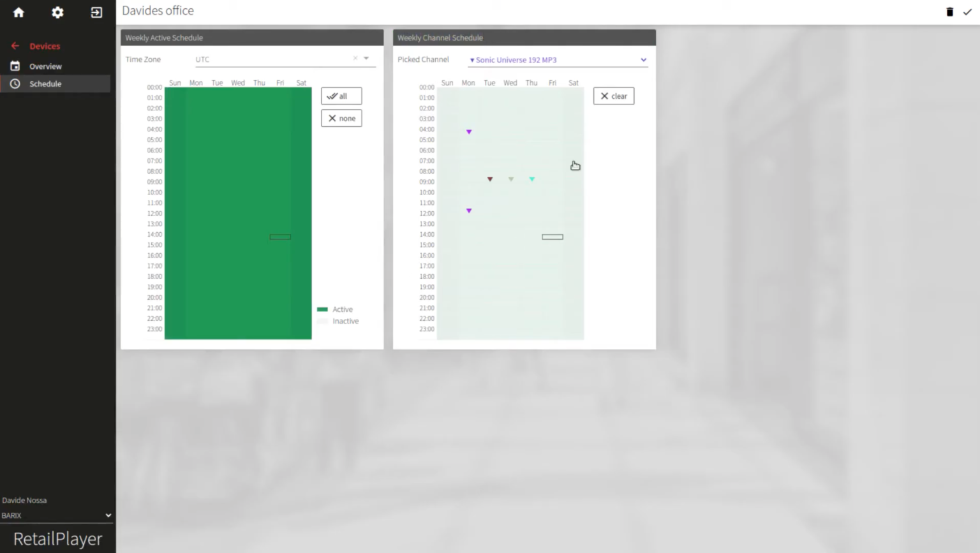Go to the Home icon
Screen dimensions: 980x553
pos(19,12)
